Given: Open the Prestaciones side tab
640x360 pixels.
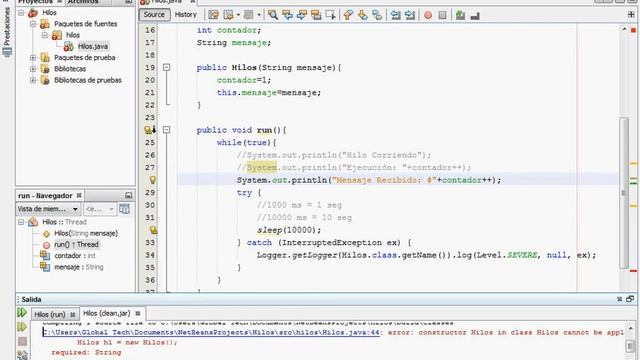Looking at the screenshot, I should click(x=7, y=32).
